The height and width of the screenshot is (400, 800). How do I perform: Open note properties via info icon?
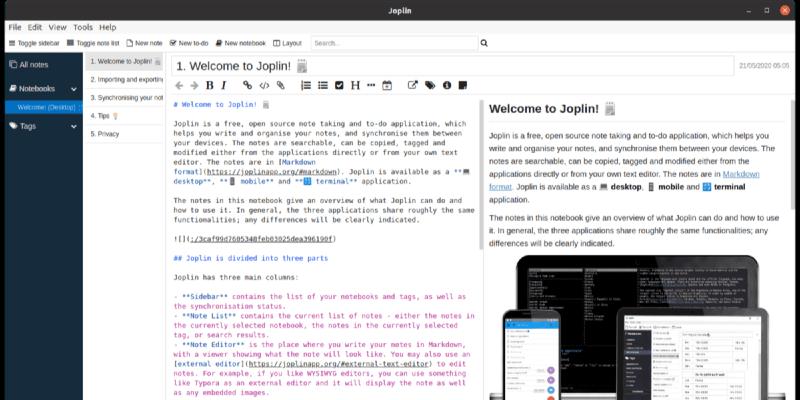447,86
